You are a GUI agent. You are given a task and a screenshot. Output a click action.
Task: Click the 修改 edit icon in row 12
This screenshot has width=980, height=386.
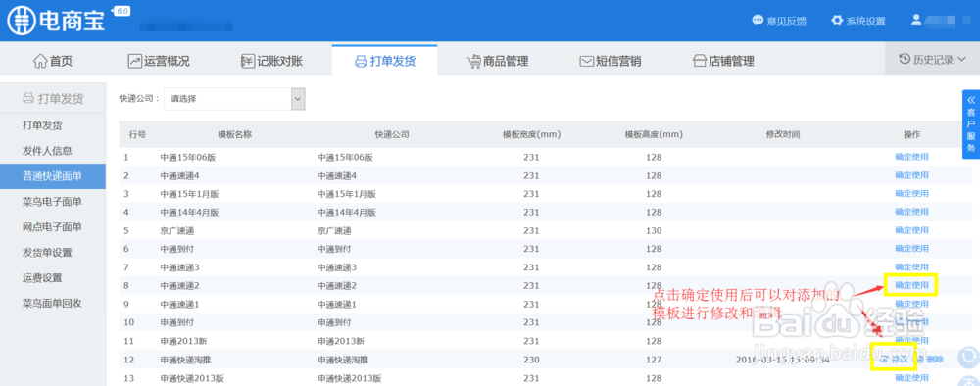pos(884,360)
